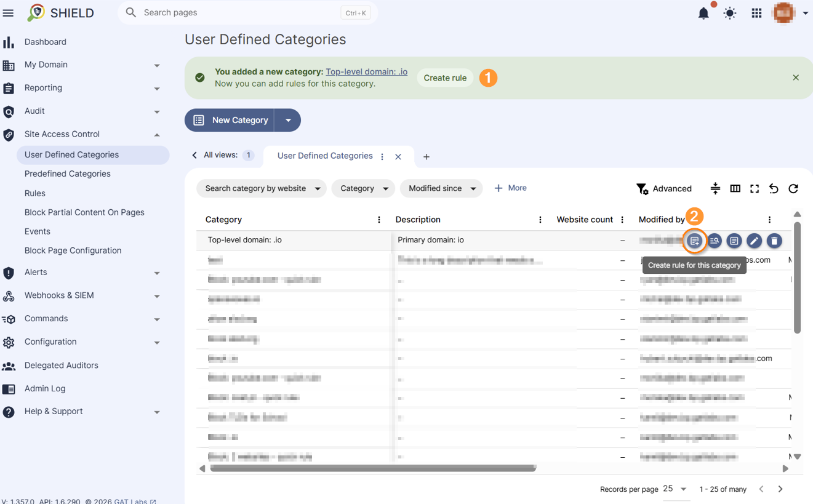Open the New Category split-button arrow
The image size is (813, 504).
288,120
